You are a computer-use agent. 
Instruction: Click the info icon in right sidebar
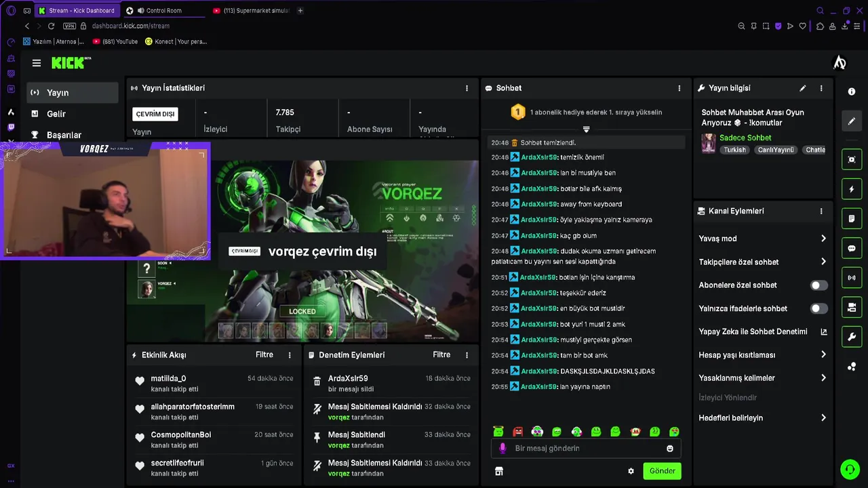(852, 91)
